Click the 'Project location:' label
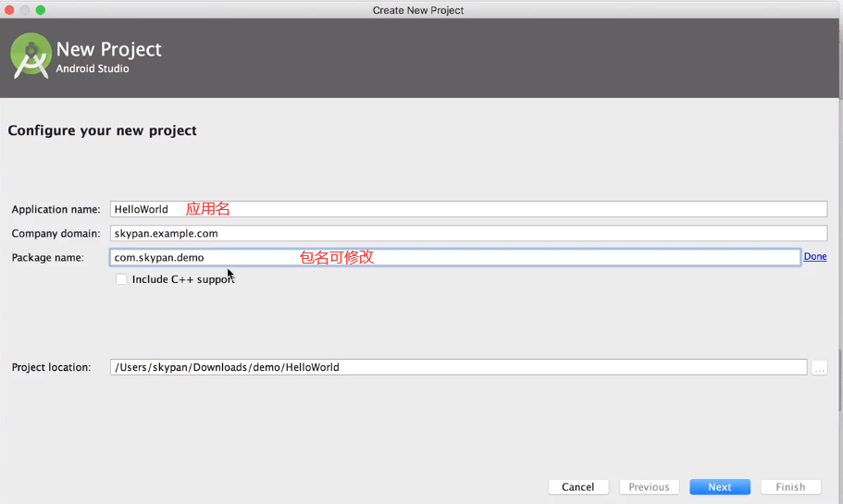The image size is (843, 504). (52, 367)
